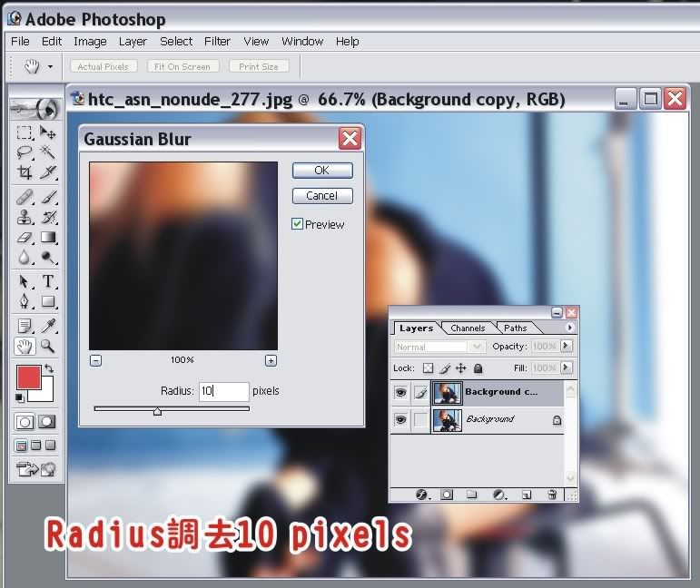
Task: Select the Brush tool
Action: pos(48,197)
